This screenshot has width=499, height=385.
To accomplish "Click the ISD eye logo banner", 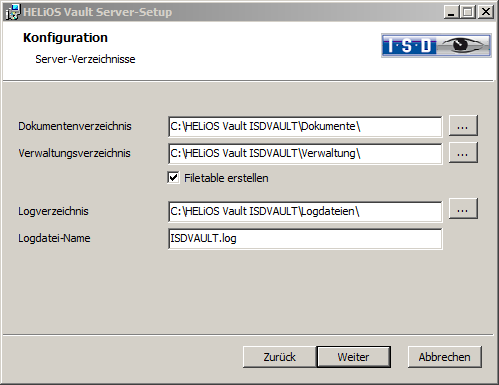I will pos(436,45).
